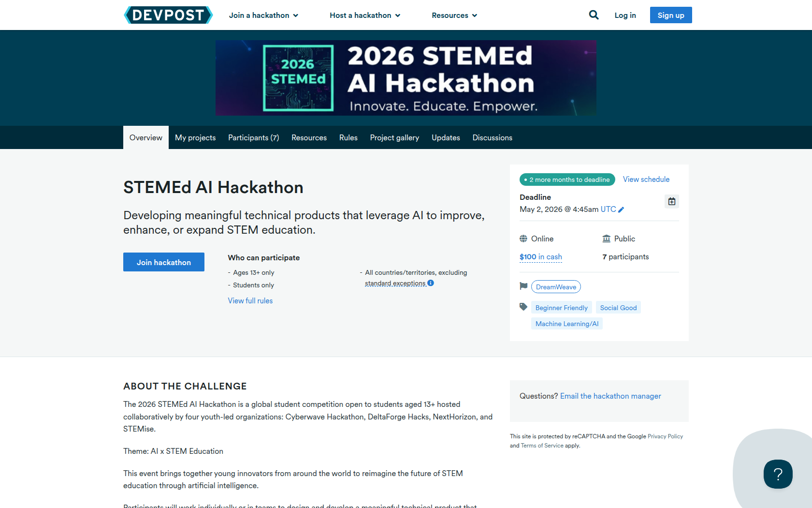This screenshot has height=508, width=812.
Task: Go to the Rules tab
Action: point(348,138)
